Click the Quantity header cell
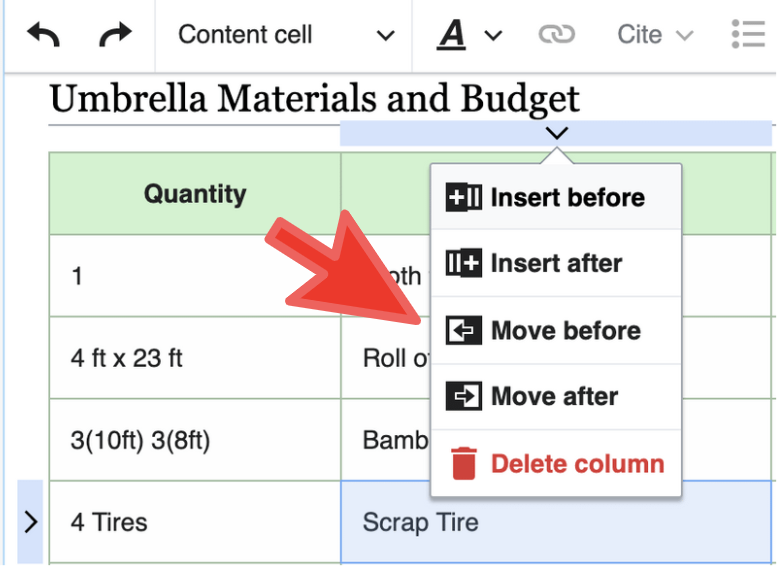 [x=195, y=194]
